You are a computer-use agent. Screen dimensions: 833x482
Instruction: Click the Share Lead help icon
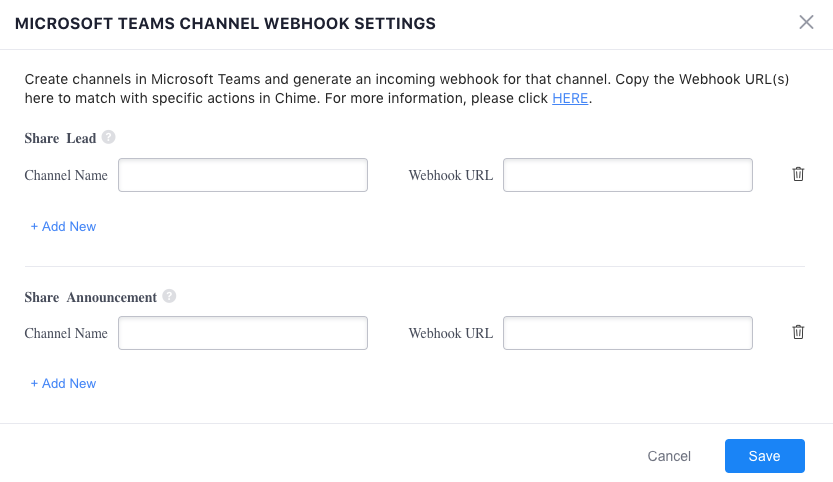109,137
